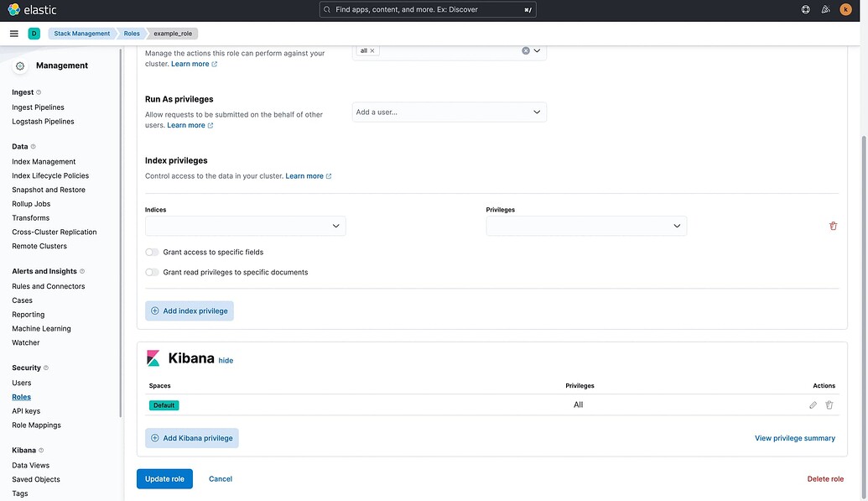Open the hamburger navigation menu

(13, 33)
